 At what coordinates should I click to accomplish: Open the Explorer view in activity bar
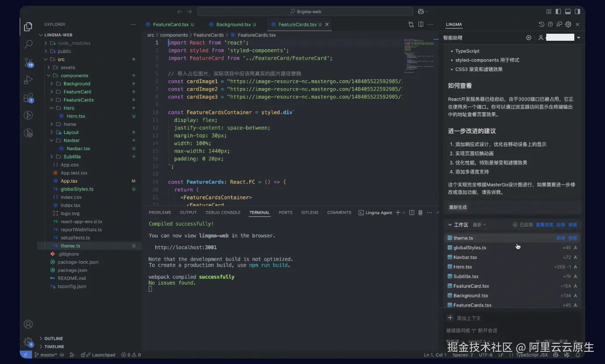point(28,27)
